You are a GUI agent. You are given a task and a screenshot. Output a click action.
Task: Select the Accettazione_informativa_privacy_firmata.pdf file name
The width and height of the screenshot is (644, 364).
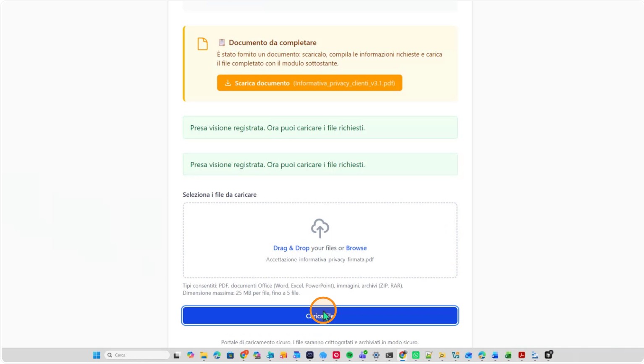(x=320, y=259)
